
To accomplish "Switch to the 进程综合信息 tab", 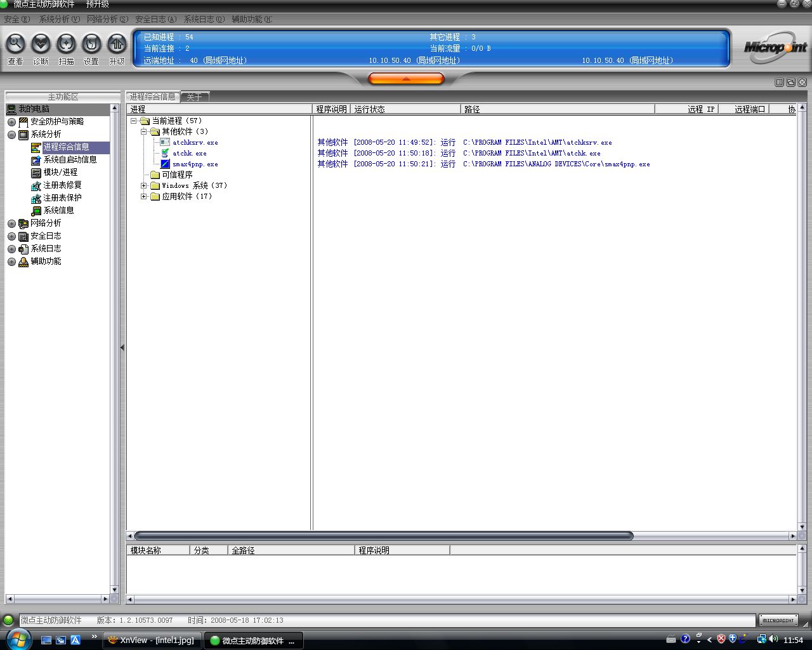I will point(153,96).
